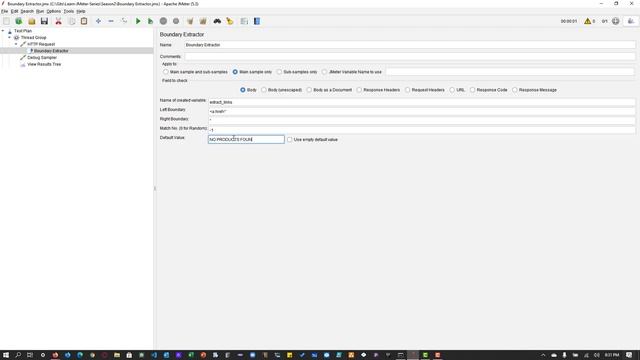Select 'Sub-samples only' radio button
Viewport: 640px width, 360px height.
click(x=279, y=72)
